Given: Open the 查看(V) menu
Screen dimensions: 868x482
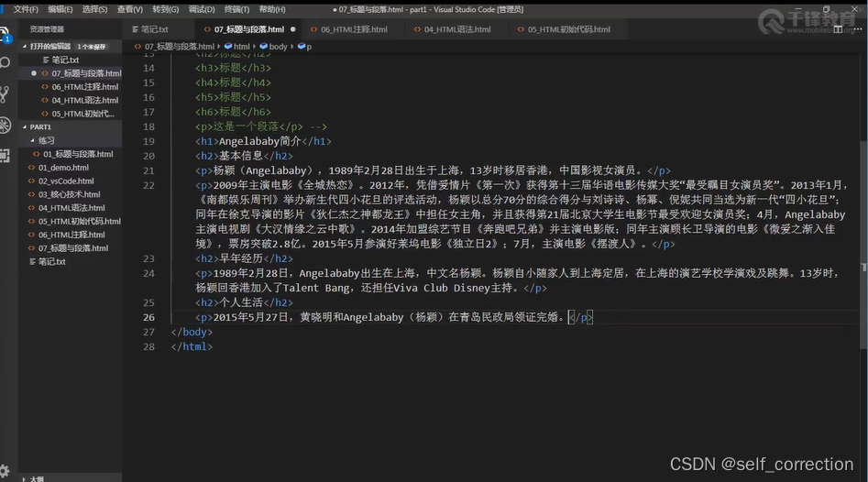Looking at the screenshot, I should [x=129, y=9].
